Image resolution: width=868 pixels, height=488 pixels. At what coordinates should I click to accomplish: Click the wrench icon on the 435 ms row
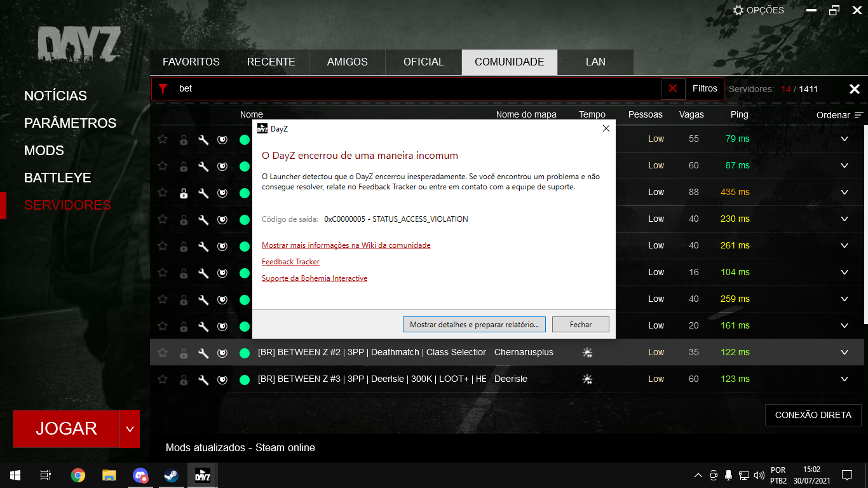click(203, 193)
